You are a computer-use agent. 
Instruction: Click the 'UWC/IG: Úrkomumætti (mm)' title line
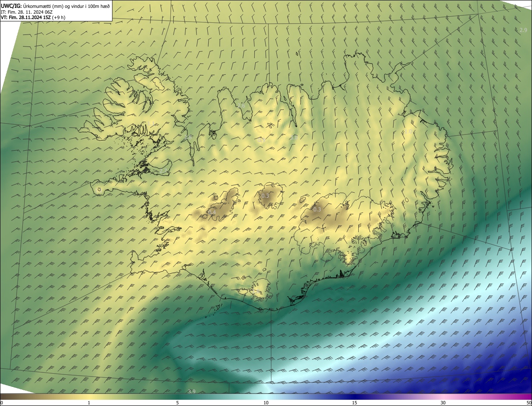[x=55, y=6]
